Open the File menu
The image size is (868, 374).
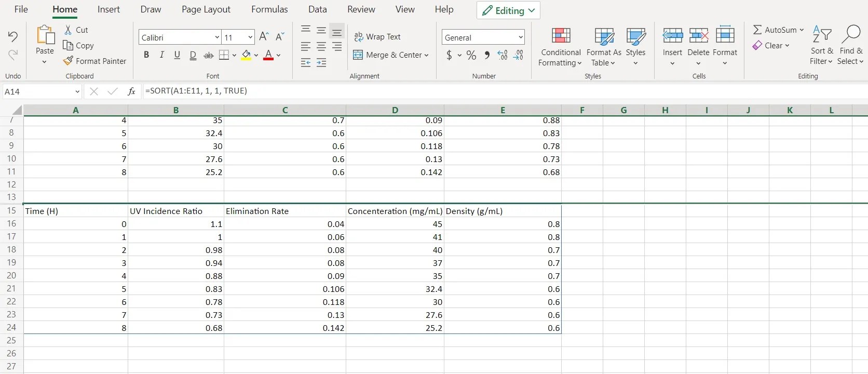[x=21, y=9]
